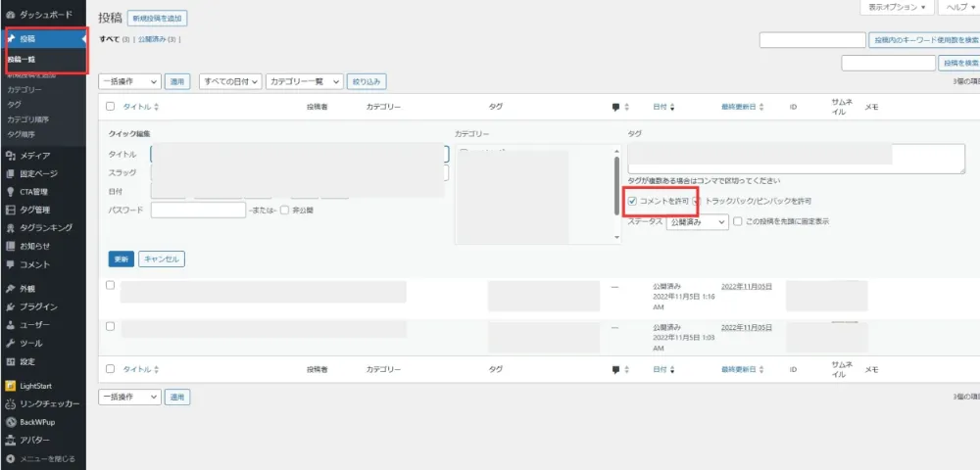Click the comments bubble icon in the bottom table footer

tap(615, 370)
